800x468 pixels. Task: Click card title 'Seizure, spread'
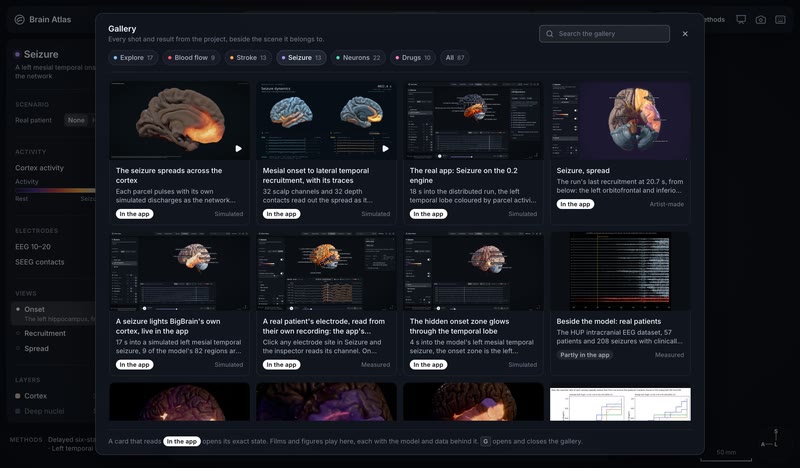583,171
